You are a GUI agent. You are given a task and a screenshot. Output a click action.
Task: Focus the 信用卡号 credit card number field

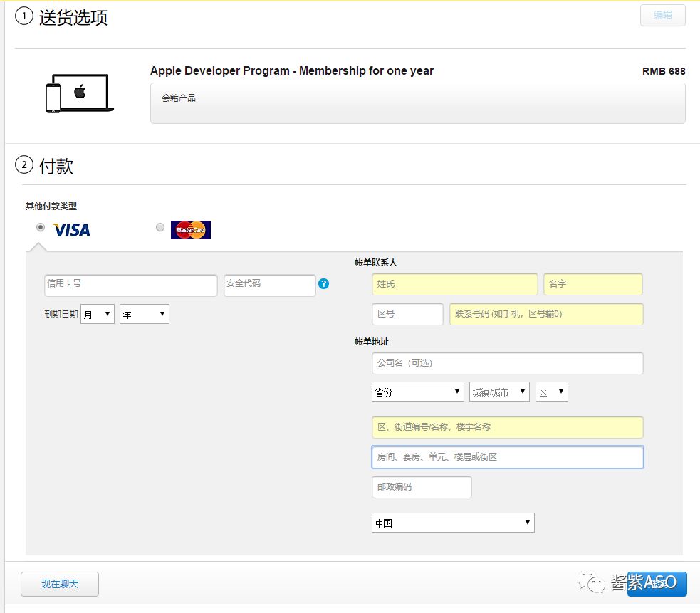131,285
